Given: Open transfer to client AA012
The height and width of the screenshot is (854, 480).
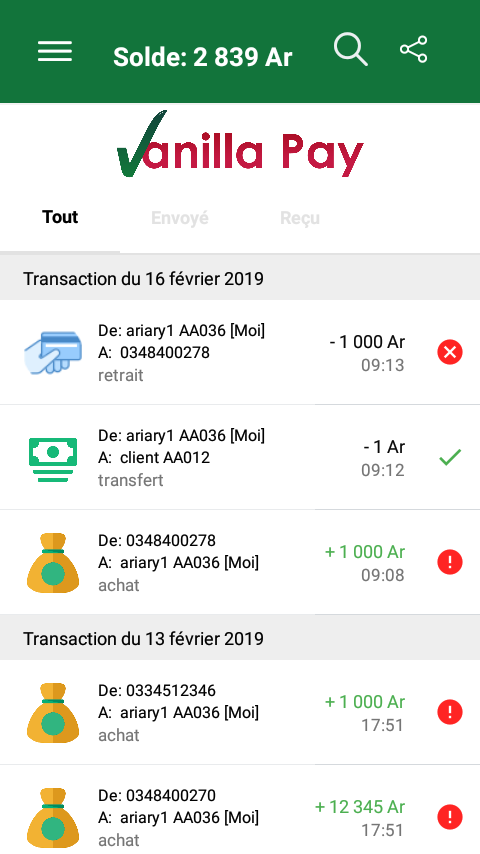Looking at the screenshot, I should [240, 458].
